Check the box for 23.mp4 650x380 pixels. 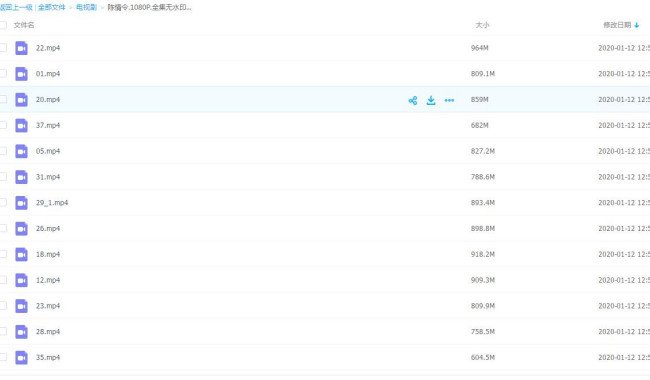coord(3,305)
